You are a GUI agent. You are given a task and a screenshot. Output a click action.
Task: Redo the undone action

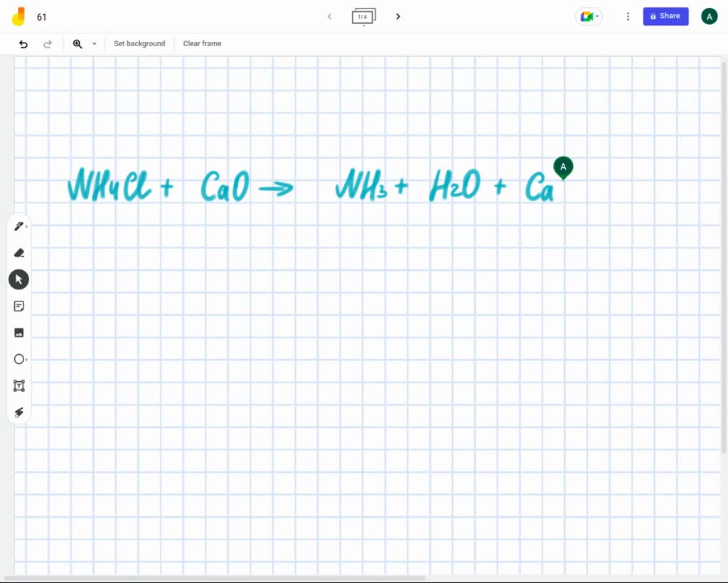(48, 43)
